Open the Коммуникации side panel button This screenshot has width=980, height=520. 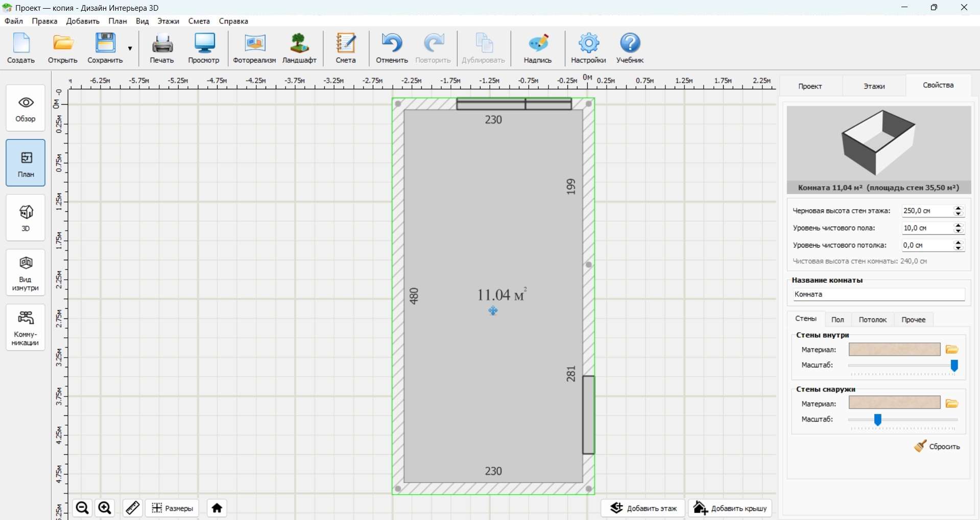click(x=26, y=328)
